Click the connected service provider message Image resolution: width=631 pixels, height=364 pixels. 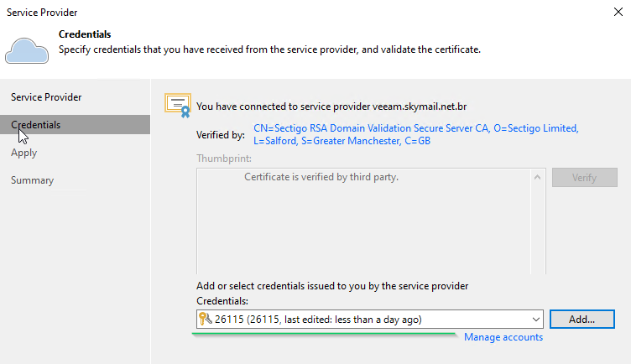[331, 107]
